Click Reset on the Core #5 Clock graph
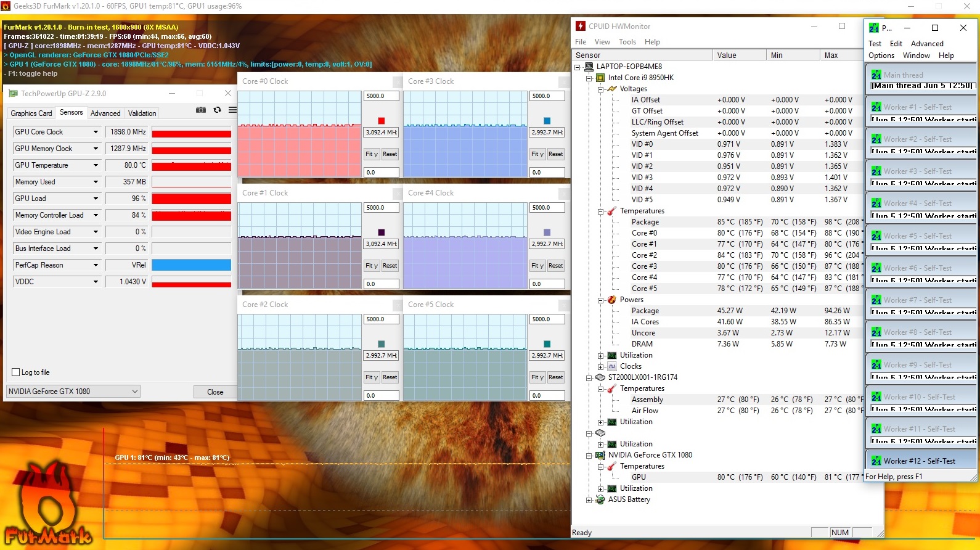The height and width of the screenshot is (550, 980). [x=556, y=377]
